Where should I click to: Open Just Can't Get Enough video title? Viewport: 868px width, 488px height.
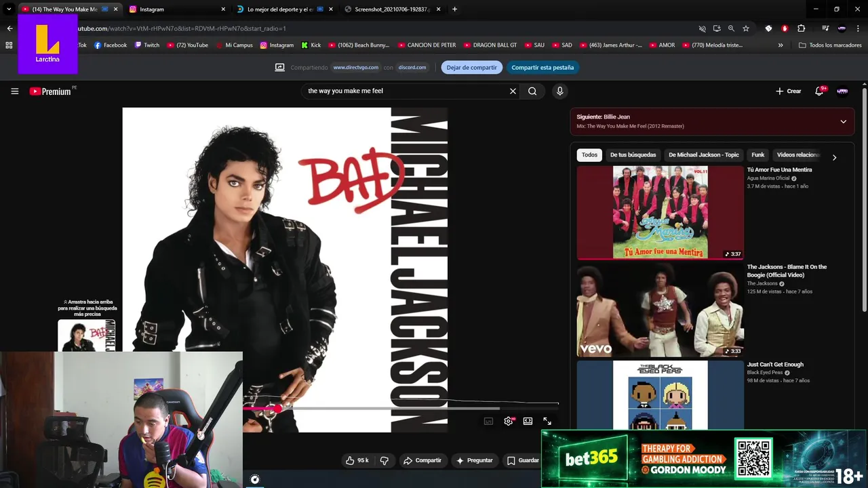[x=775, y=365]
